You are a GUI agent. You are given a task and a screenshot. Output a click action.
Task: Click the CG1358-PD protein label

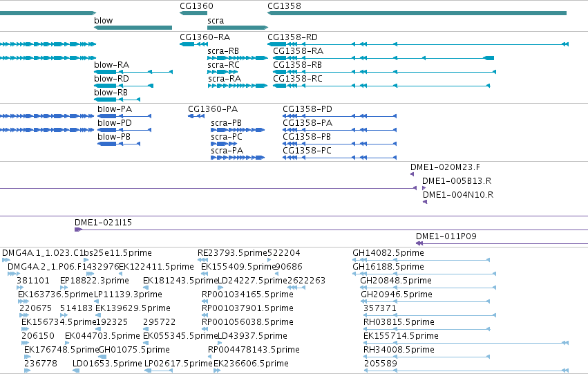pyautogui.click(x=307, y=109)
